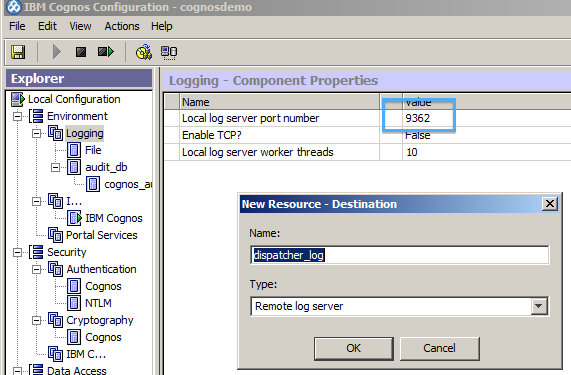Collapse the Environment tree node
The height and width of the screenshot is (375, 571).
17,117
